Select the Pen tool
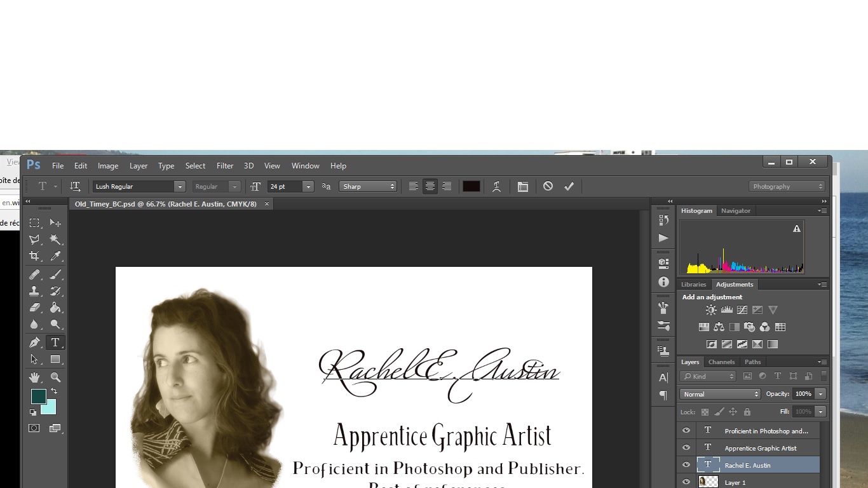The width and height of the screenshot is (868, 488). [35, 342]
